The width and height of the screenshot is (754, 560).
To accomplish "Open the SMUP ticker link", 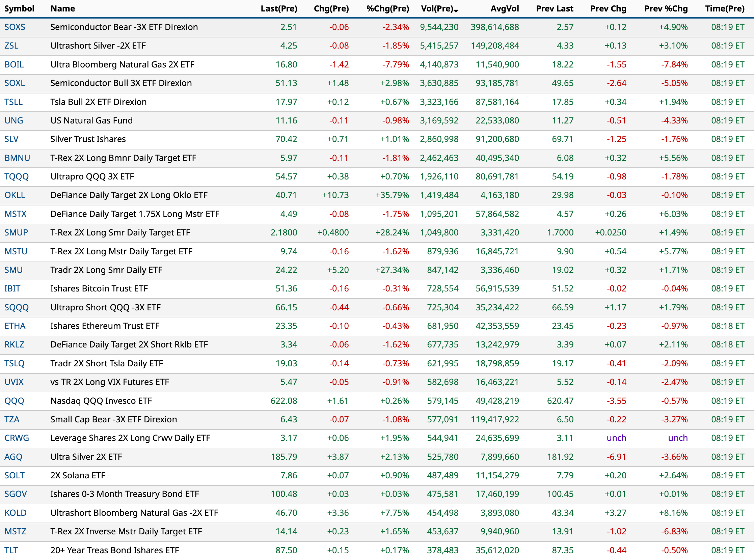I will tap(16, 232).
